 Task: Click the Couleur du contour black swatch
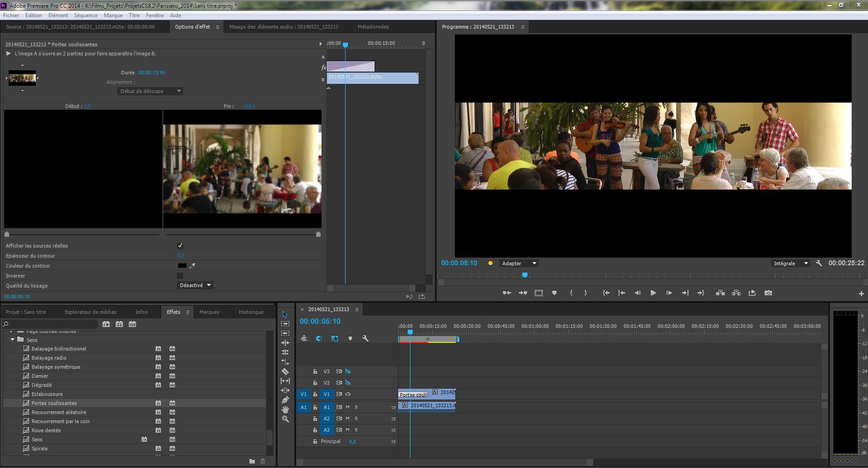click(x=182, y=266)
